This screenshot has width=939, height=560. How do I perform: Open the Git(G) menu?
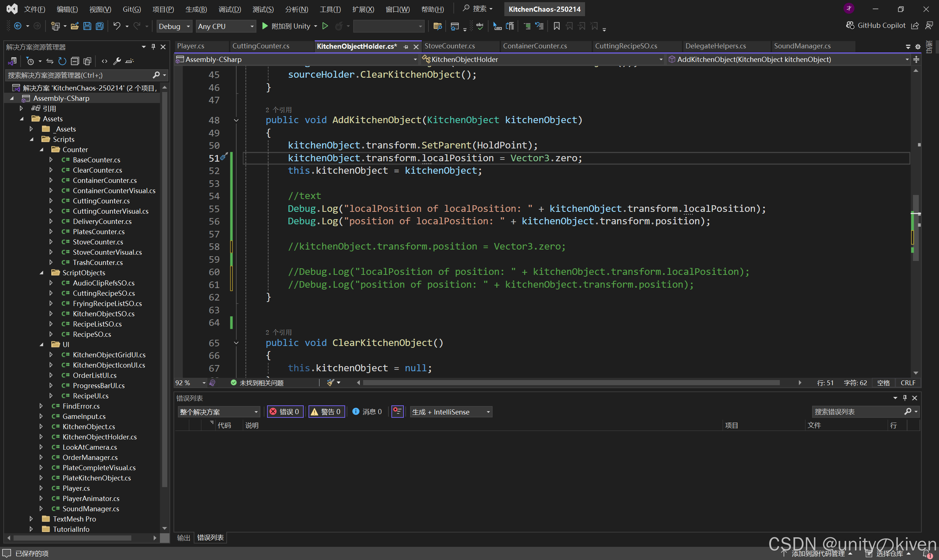pyautogui.click(x=131, y=9)
